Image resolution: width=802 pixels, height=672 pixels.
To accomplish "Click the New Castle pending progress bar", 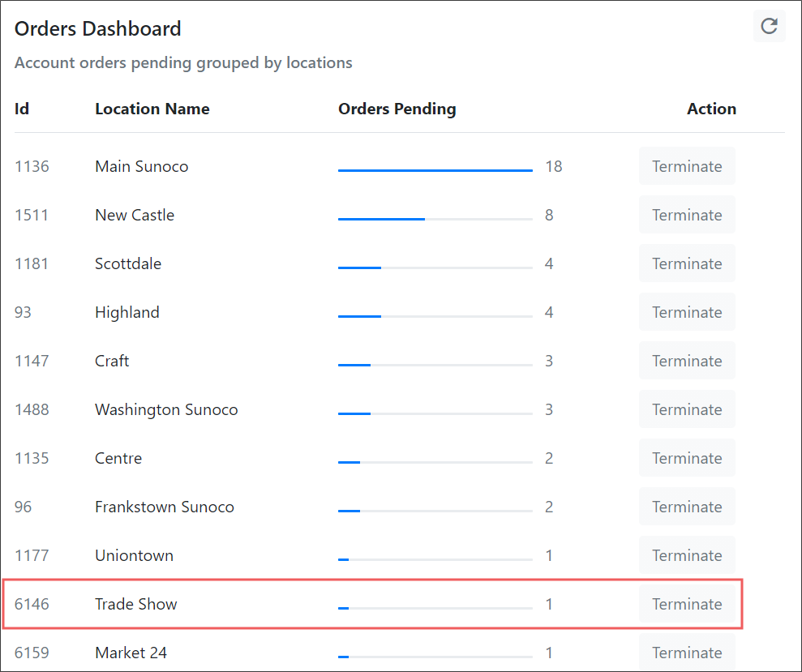I will point(435,219).
